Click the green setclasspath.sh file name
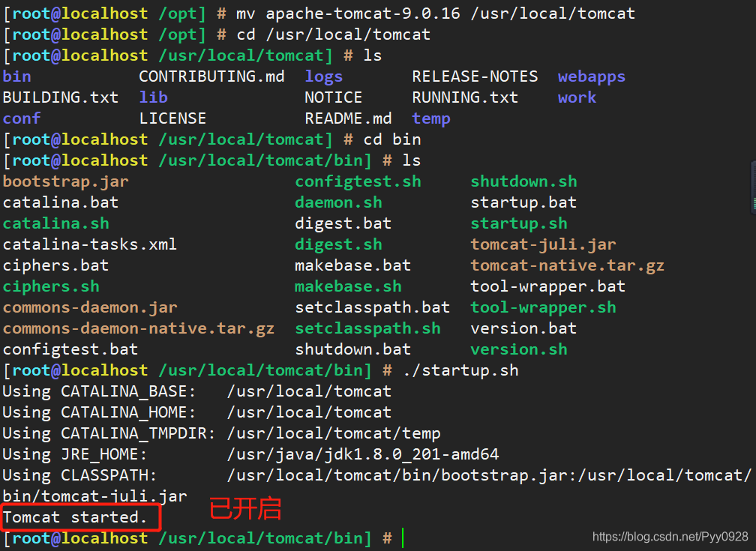Viewport: 756px width, 551px height. coord(367,329)
